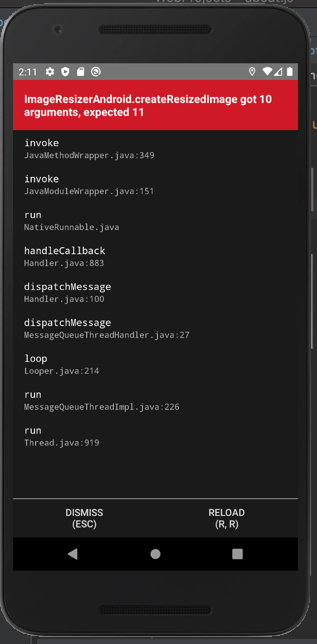Screen dimensions: 317x644
Task: Open the settings gear status bar icon
Action: tap(50, 72)
